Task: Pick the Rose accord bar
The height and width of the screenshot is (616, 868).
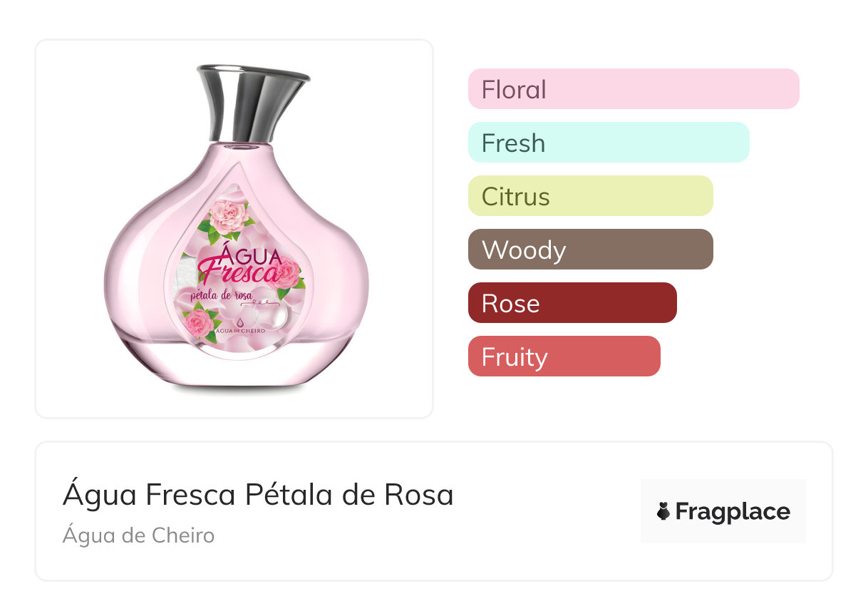Action: click(x=572, y=303)
